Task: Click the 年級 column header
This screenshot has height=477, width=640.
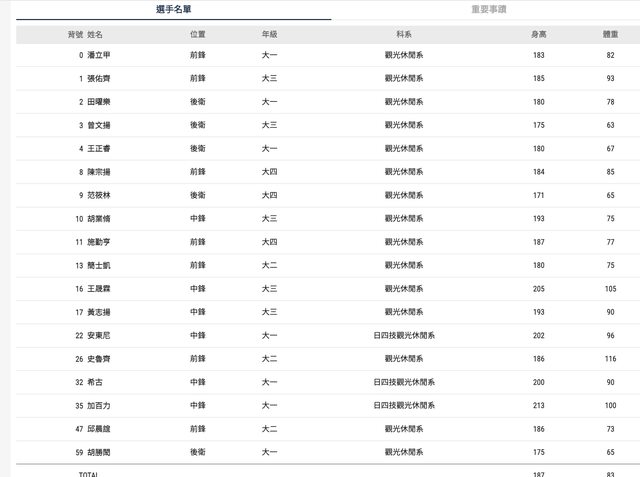Action: pyautogui.click(x=269, y=34)
